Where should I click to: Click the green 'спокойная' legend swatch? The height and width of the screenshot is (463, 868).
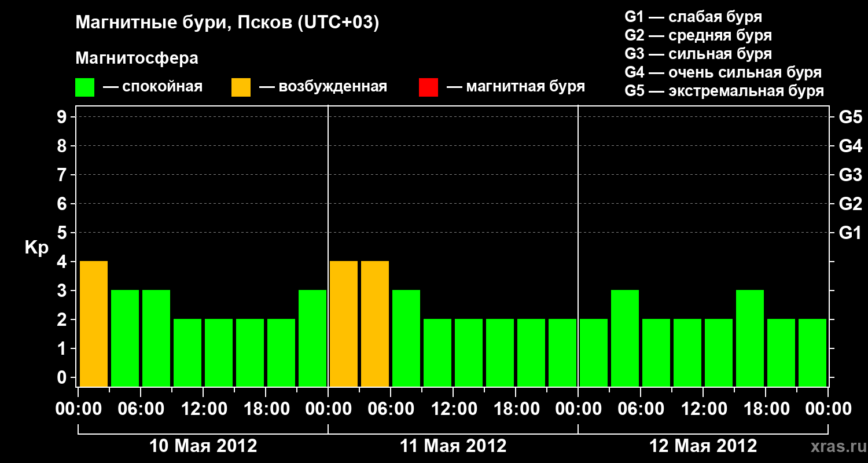[x=84, y=87]
